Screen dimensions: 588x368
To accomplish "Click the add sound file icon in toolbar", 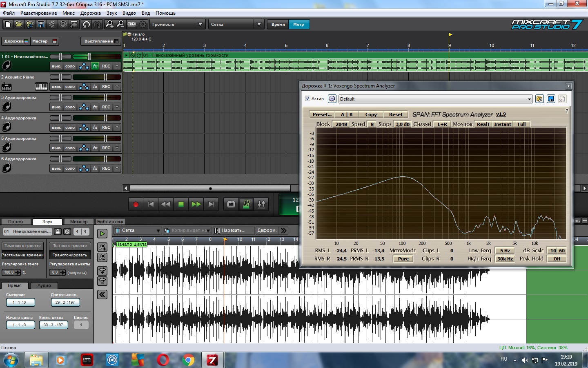I will point(30,25).
